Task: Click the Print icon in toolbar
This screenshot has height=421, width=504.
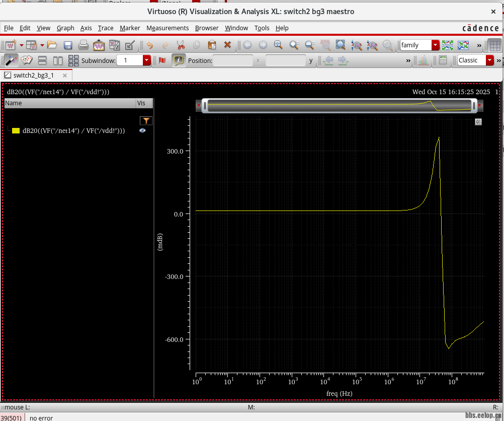Action: 83,45
